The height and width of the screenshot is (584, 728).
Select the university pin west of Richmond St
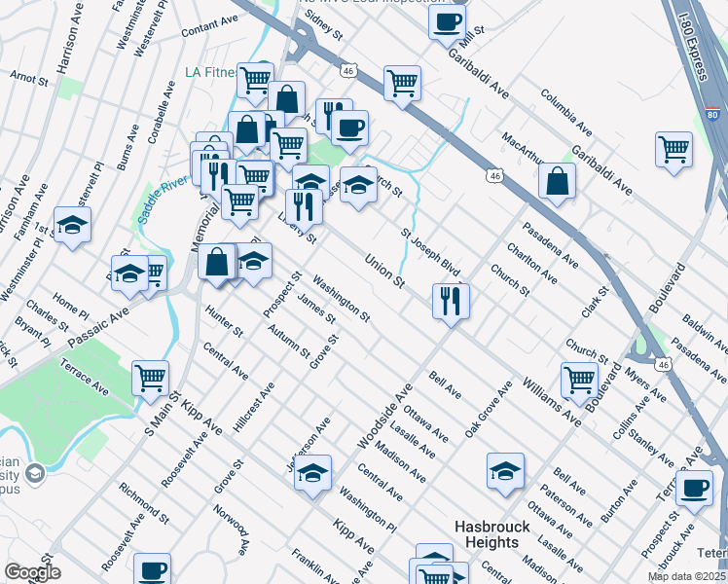(x=35, y=473)
